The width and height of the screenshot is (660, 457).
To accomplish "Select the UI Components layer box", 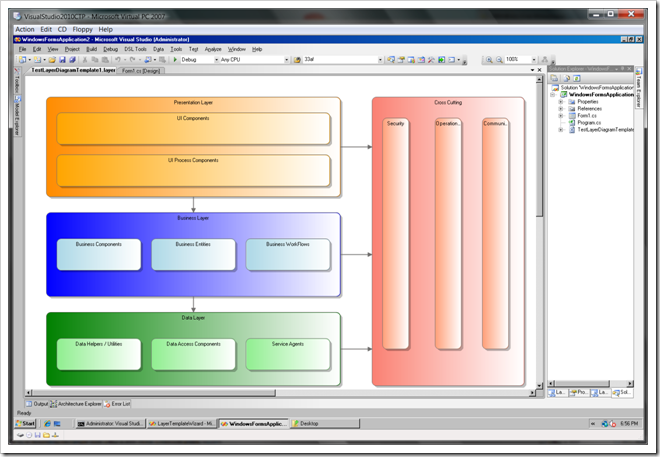I will pyautogui.click(x=193, y=129).
